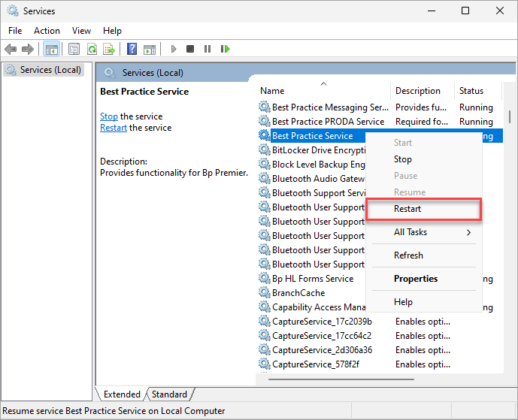Open the File menu
Screen dimensions: 518x420
15,31
